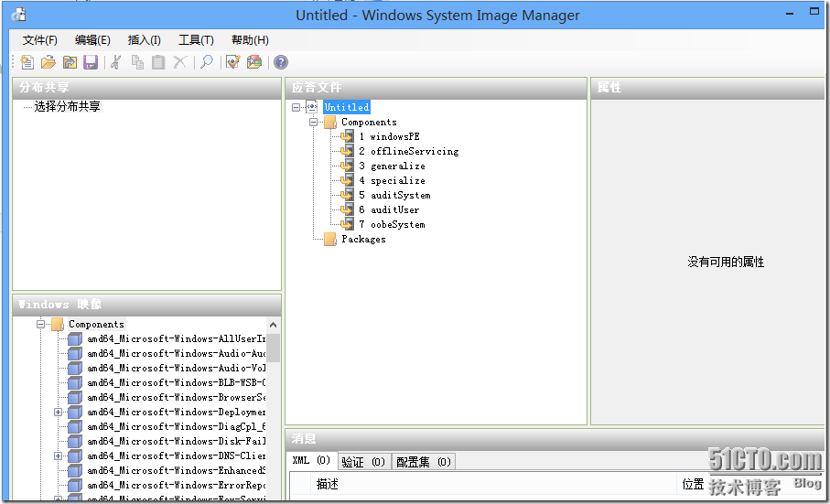Click the Validate Answer File toolbar icon

pyautogui.click(x=233, y=62)
